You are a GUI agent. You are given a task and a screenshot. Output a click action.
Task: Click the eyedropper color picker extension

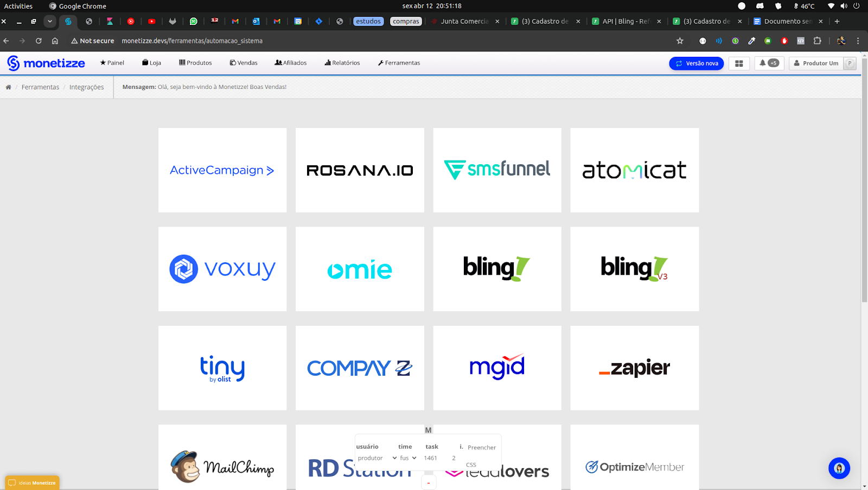click(x=751, y=41)
